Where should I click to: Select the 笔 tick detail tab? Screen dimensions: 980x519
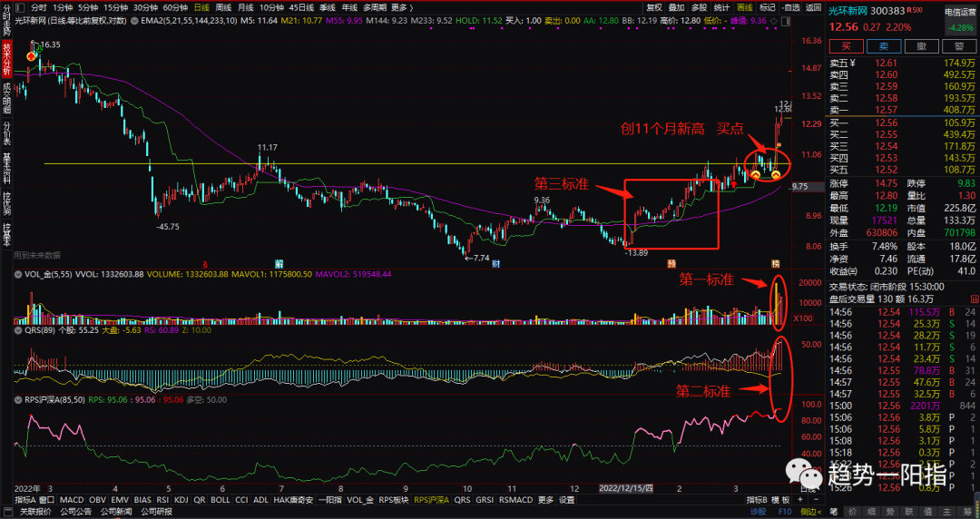pyautogui.click(x=834, y=512)
